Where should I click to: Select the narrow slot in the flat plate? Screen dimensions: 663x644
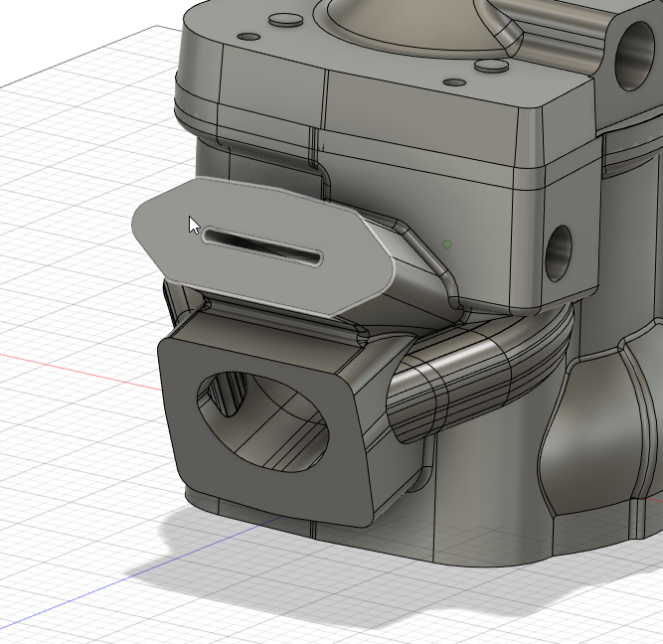click(x=262, y=247)
